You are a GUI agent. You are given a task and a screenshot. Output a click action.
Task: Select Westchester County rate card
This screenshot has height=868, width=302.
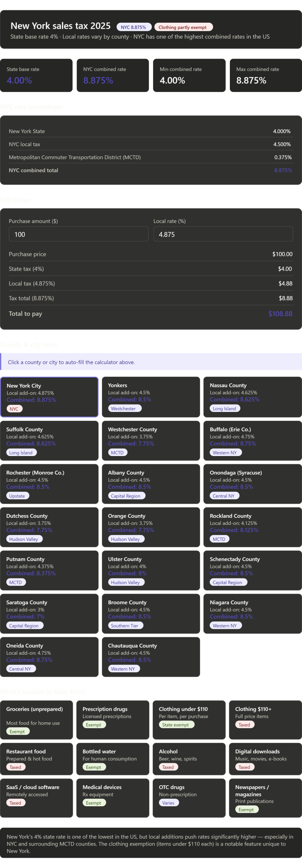tap(151, 440)
